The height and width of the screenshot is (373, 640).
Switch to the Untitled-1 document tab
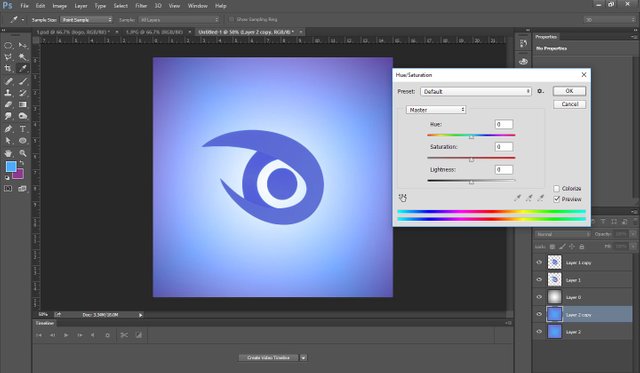tap(246, 32)
